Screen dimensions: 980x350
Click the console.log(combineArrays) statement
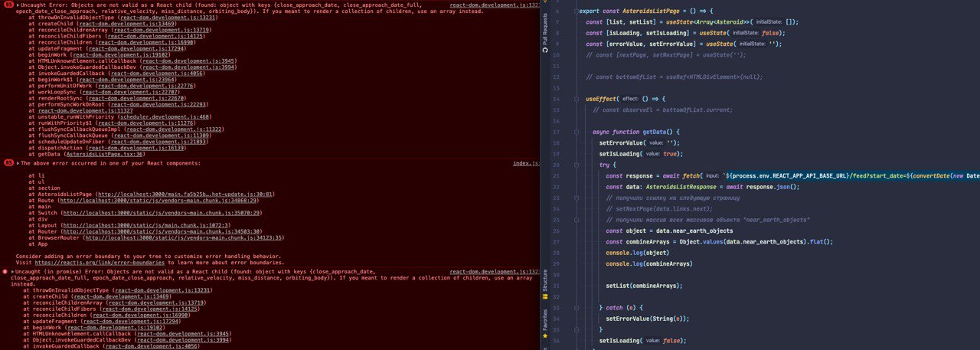pyautogui.click(x=649, y=263)
